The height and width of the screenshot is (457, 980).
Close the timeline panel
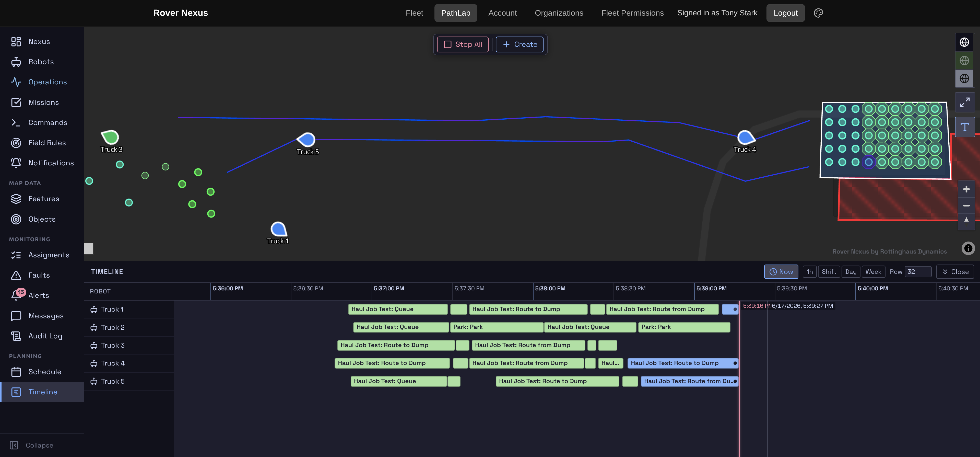click(x=955, y=272)
